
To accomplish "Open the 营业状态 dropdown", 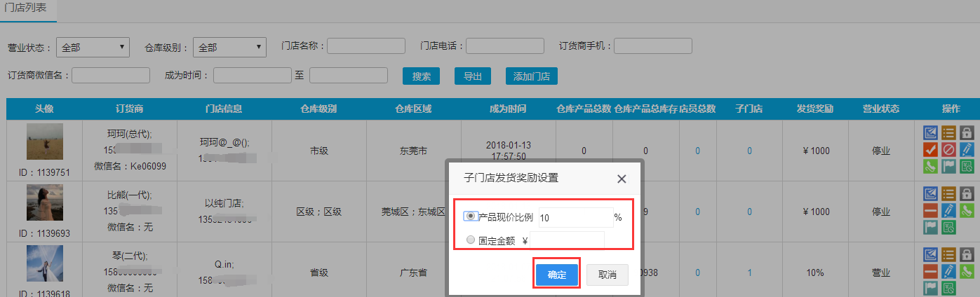I will 93,48.
